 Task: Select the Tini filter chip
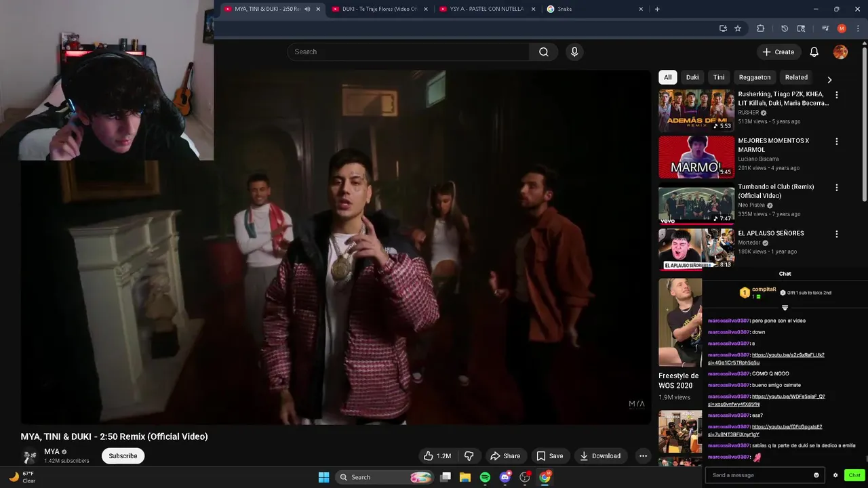tap(719, 77)
